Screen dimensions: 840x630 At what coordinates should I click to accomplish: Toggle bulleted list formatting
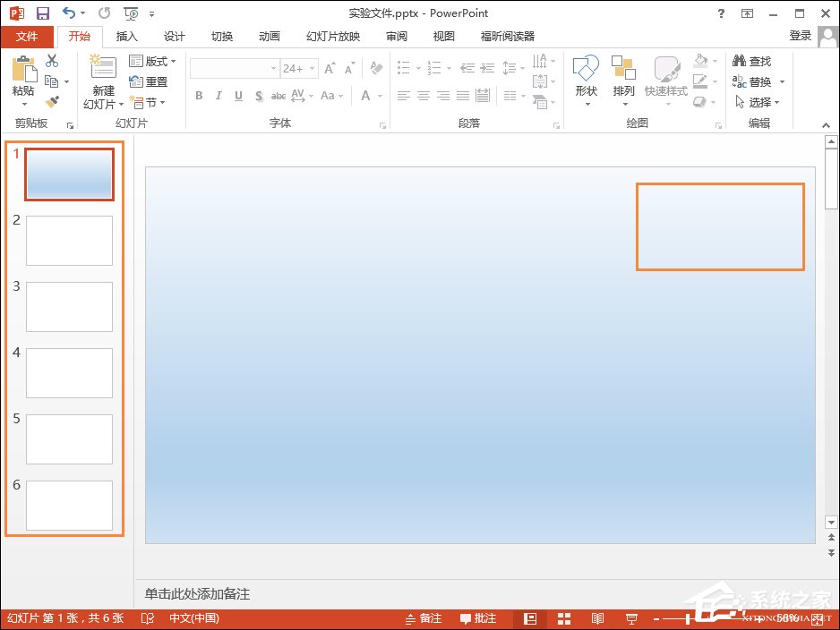pyautogui.click(x=405, y=67)
